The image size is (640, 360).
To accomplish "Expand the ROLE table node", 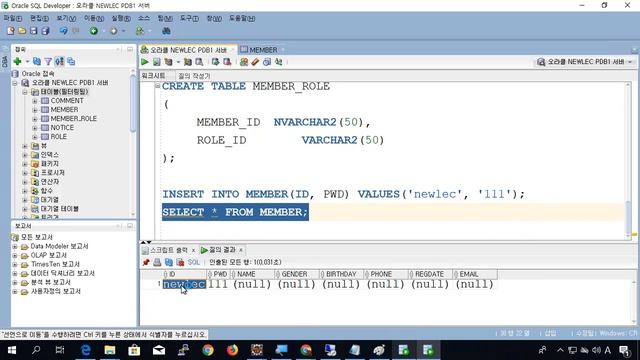I will [x=35, y=137].
